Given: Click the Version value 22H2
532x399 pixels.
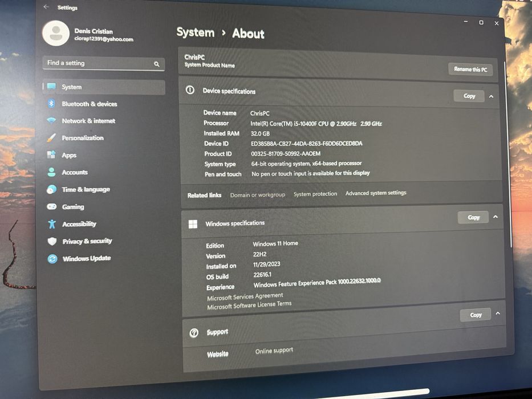Looking at the screenshot, I should coord(260,254).
